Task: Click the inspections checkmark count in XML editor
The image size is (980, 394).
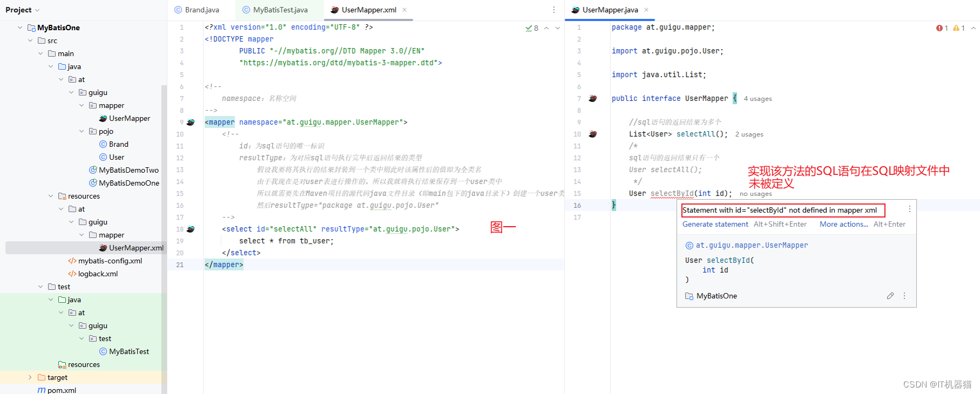Action: 532,28
